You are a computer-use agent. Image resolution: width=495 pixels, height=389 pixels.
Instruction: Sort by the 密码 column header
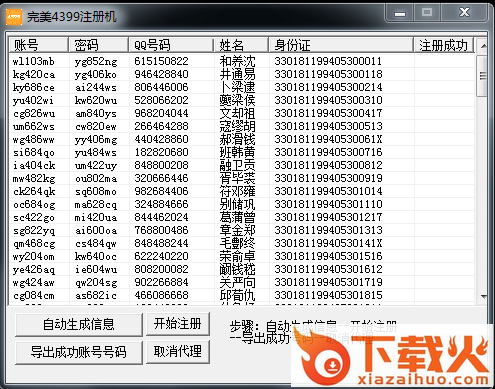coord(98,45)
